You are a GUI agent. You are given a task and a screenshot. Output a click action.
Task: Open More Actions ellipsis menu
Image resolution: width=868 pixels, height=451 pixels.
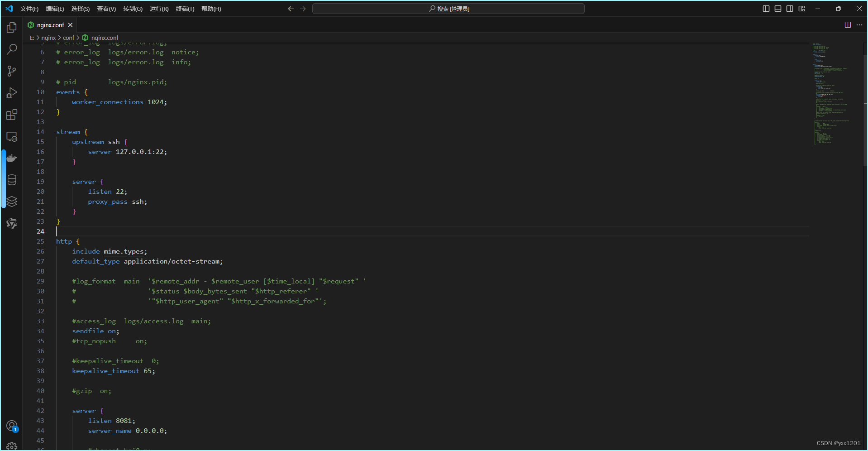click(859, 25)
